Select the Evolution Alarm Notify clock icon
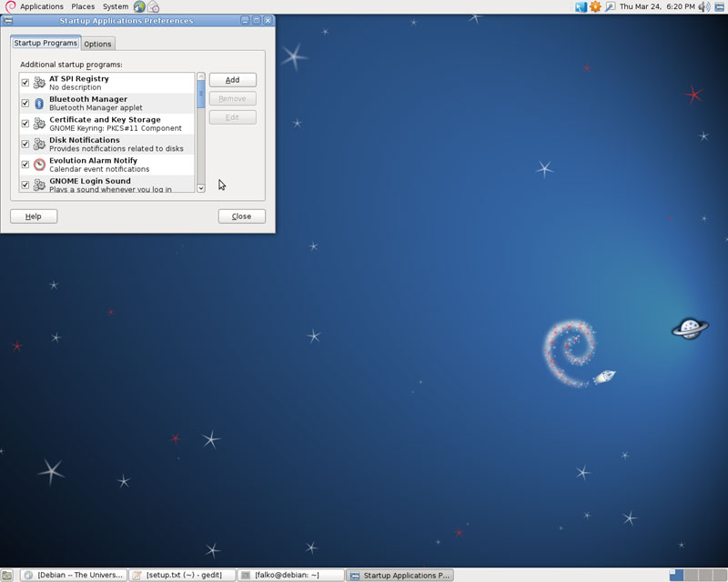Viewport: 728px width, 582px height. click(x=39, y=165)
